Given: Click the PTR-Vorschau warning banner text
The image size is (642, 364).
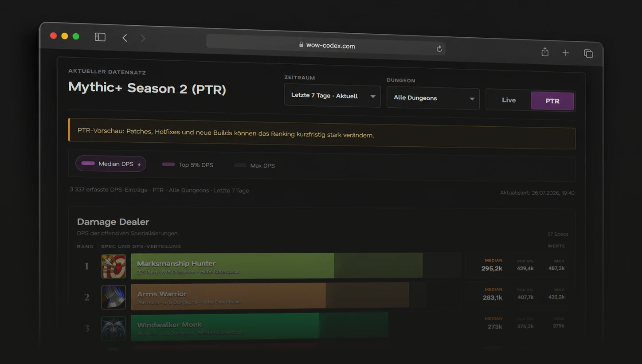Looking at the screenshot, I should click(x=226, y=133).
